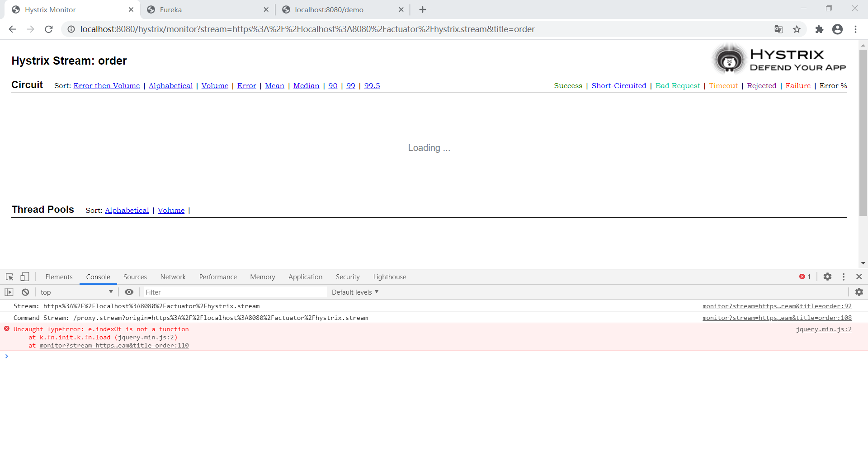Viewport: 868px width, 465px height.
Task: Open the translate page icon
Action: click(x=778, y=29)
